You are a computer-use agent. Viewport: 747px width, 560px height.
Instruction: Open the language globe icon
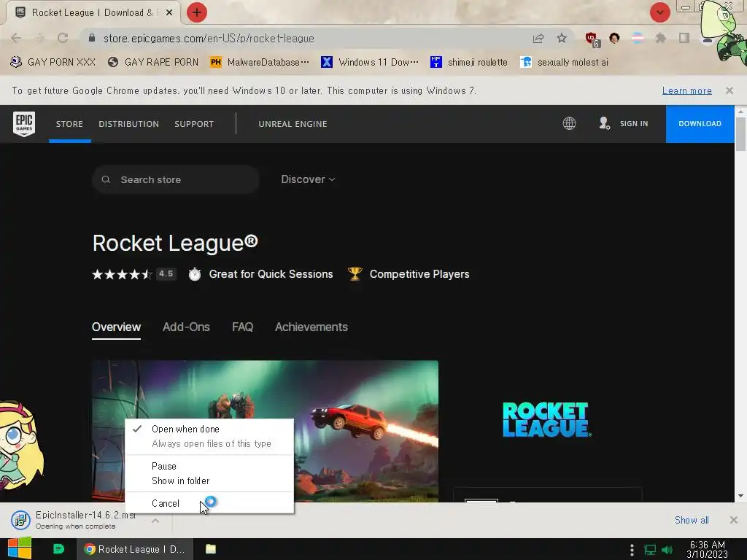pyautogui.click(x=569, y=123)
